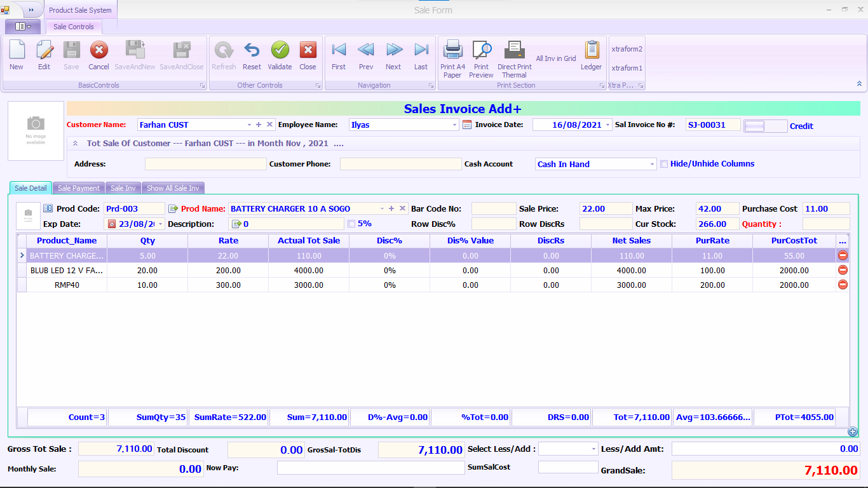The height and width of the screenshot is (488, 868).
Task: Click the xtraform1 button
Action: coord(627,68)
